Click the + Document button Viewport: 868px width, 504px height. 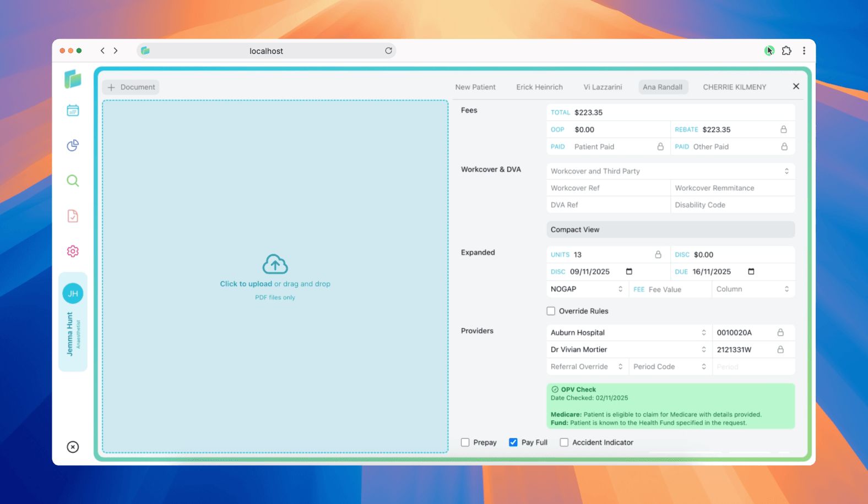(x=131, y=87)
